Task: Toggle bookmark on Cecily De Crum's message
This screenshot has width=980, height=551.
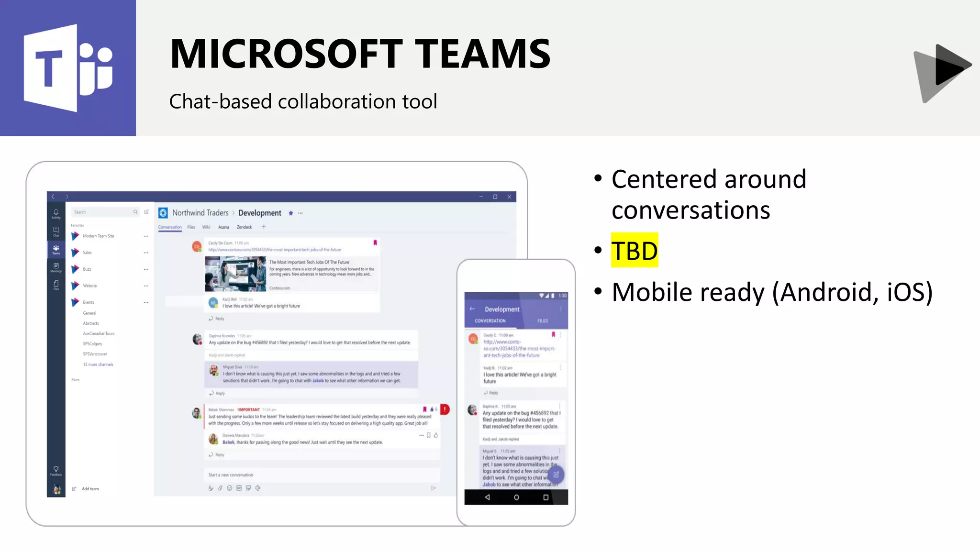Action: [x=375, y=243]
